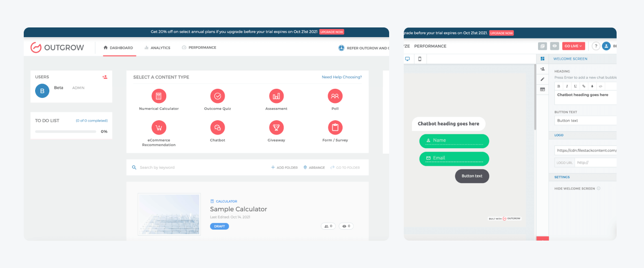
Task: Click Upgrade Now in the dashboard banner
Action: point(332,32)
